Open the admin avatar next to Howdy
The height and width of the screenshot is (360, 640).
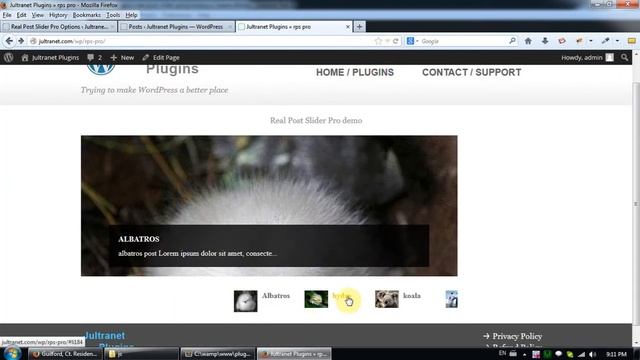click(x=609, y=58)
